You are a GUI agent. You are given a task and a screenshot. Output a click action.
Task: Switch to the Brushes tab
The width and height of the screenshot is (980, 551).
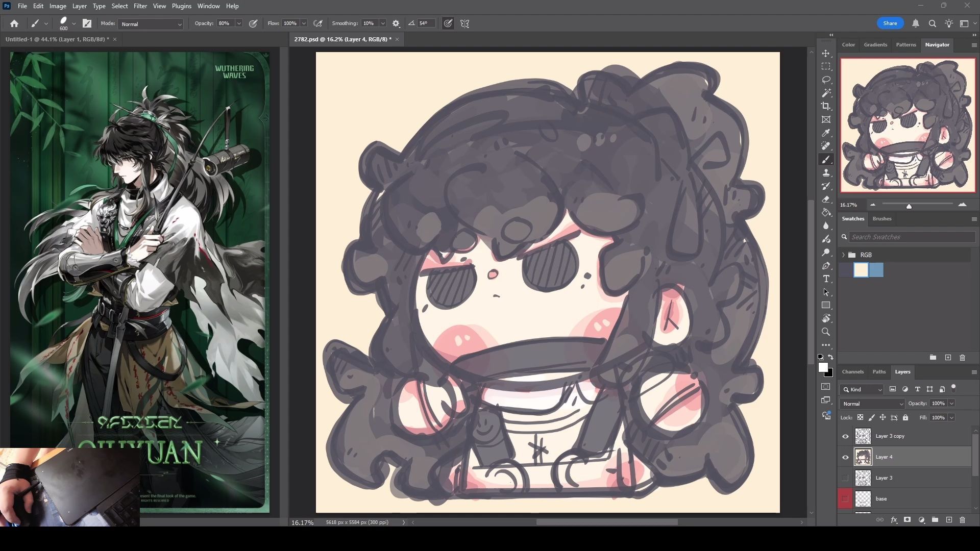pyautogui.click(x=882, y=219)
